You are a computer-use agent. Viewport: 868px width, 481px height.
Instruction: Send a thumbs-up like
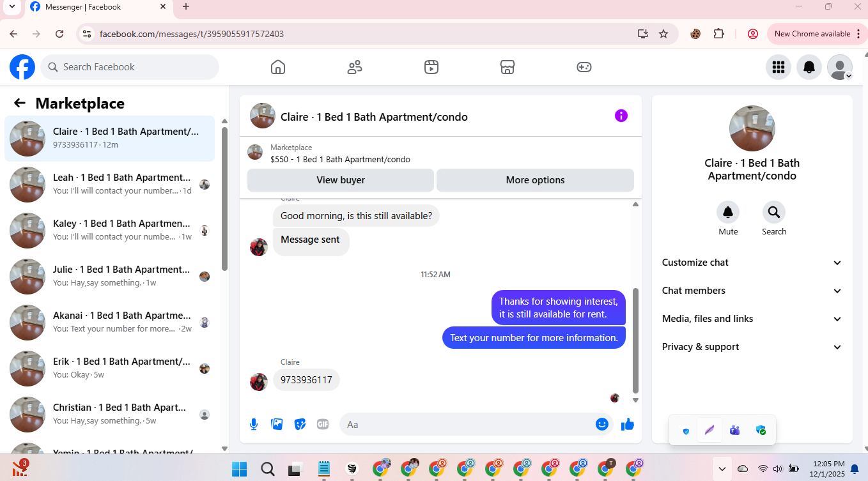click(x=628, y=424)
